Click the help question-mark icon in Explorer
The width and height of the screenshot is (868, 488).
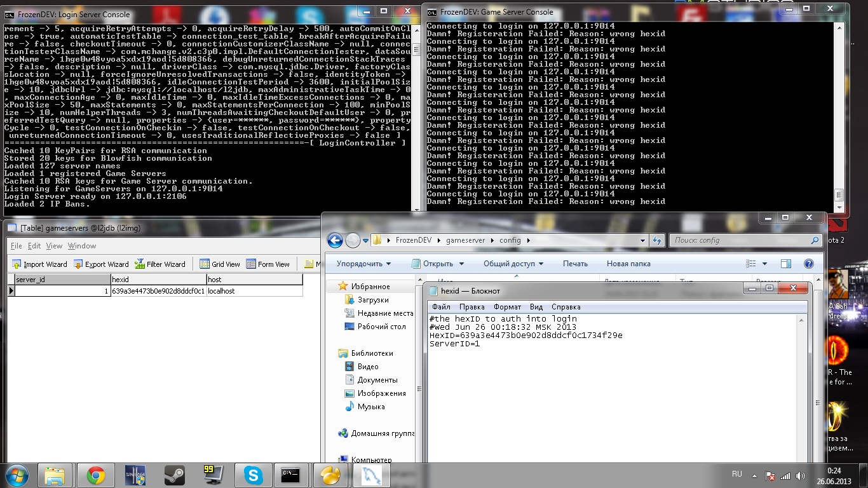pyautogui.click(x=809, y=264)
